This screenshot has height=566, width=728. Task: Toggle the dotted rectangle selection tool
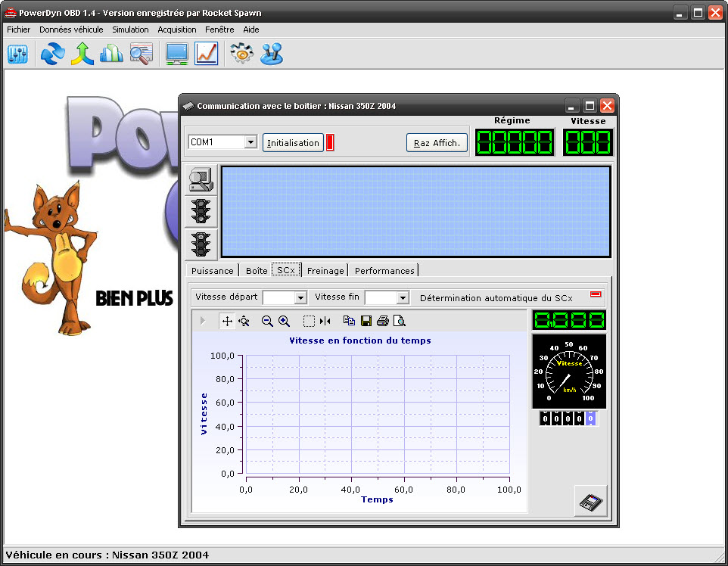tap(309, 321)
